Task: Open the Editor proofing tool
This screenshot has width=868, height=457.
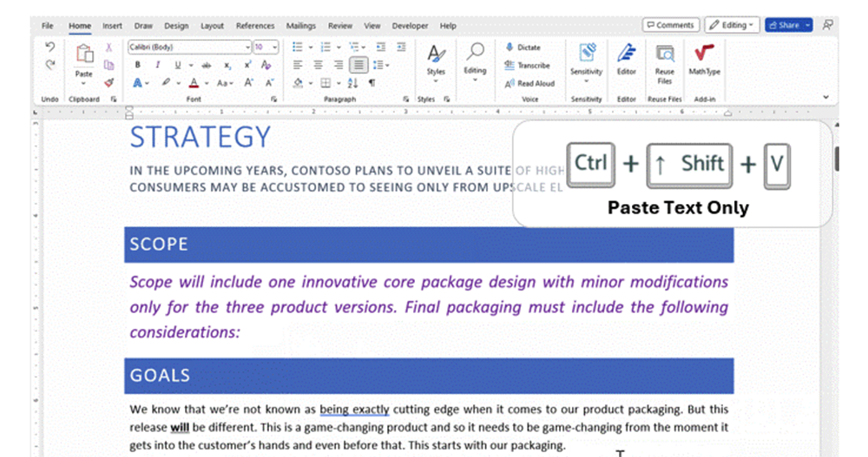Action: point(627,59)
